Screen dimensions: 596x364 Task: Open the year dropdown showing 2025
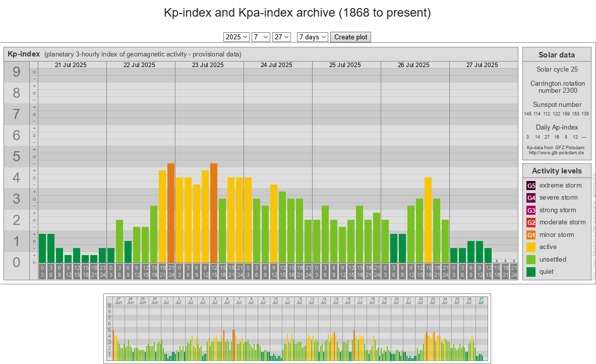(236, 37)
